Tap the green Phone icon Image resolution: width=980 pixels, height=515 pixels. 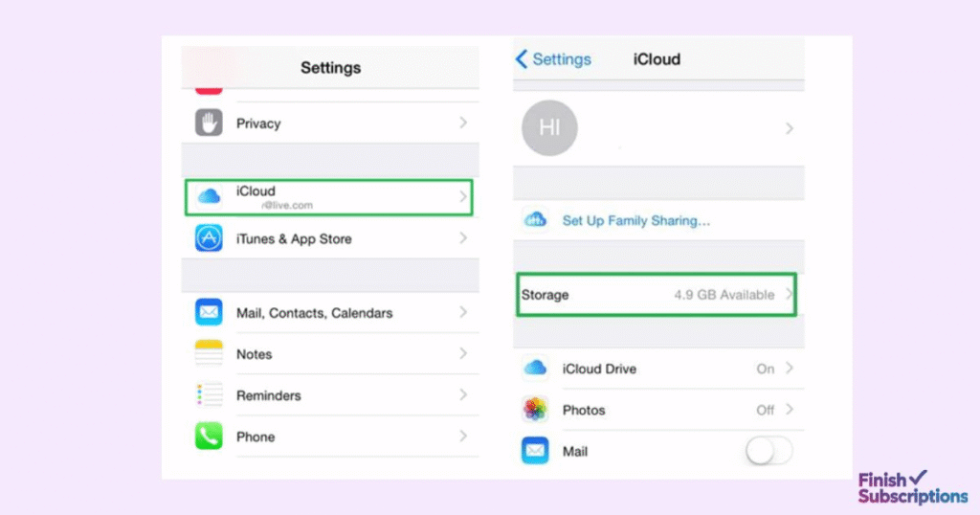pyautogui.click(x=209, y=437)
